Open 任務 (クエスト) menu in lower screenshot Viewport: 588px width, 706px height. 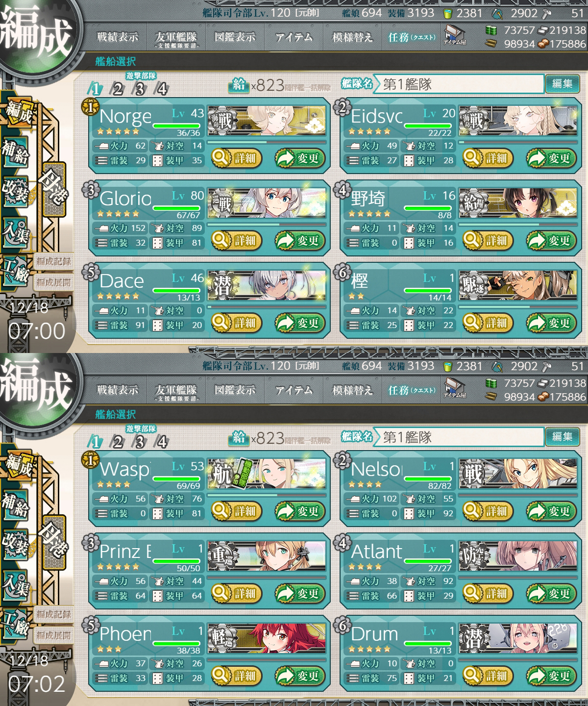(412, 390)
